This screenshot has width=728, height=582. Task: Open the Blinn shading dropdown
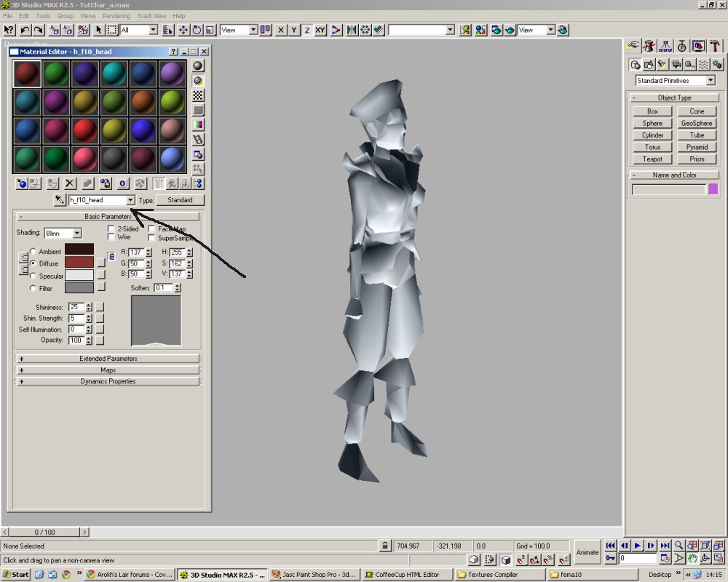click(x=77, y=233)
